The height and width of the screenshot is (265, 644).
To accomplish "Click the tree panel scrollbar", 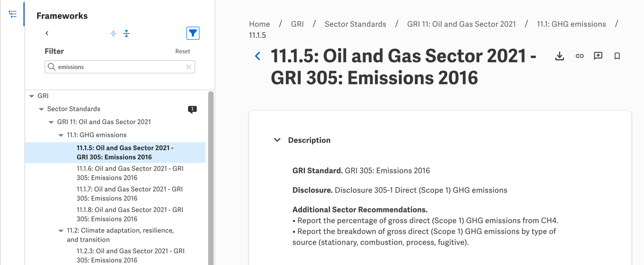I will (x=211, y=178).
